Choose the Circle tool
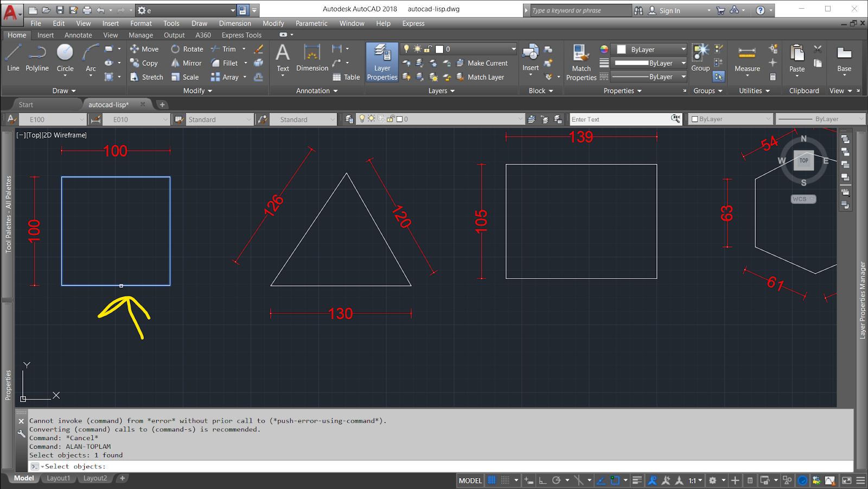This screenshot has width=868, height=489. (65, 58)
